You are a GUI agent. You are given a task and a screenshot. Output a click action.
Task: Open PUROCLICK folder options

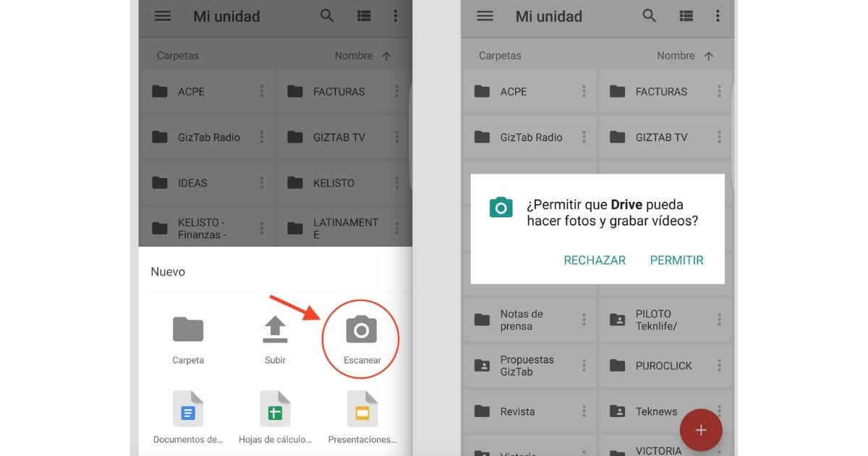[719, 366]
